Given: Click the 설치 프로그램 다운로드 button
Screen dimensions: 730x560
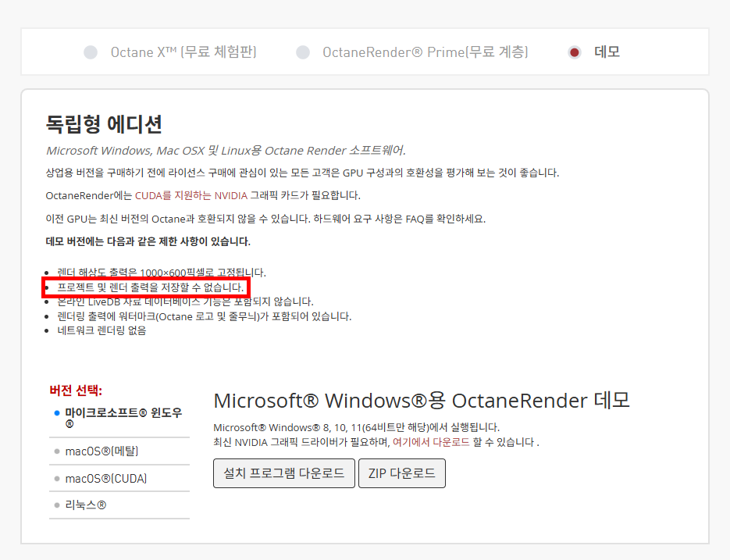Looking at the screenshot, I should (284, 473).
